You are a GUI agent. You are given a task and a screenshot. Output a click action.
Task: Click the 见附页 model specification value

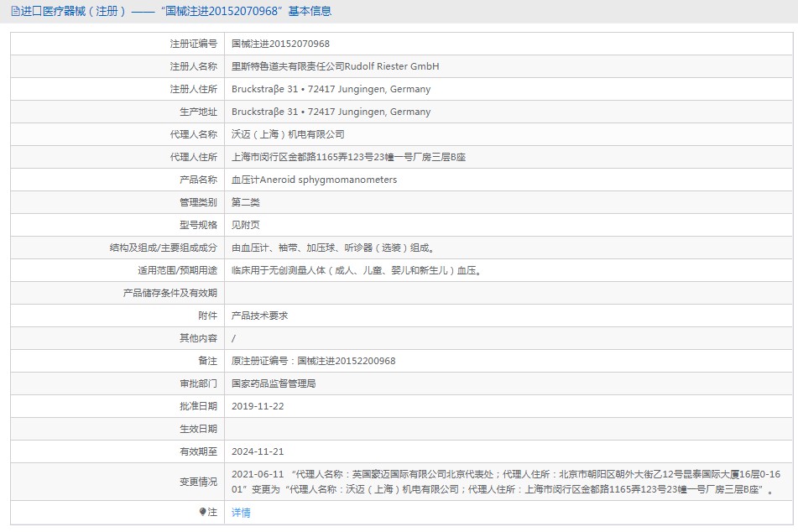[246, 225]
